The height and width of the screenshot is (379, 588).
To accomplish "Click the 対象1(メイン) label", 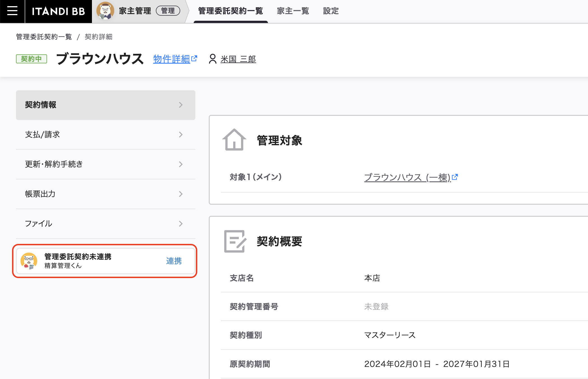I will [x=256, y=177].
